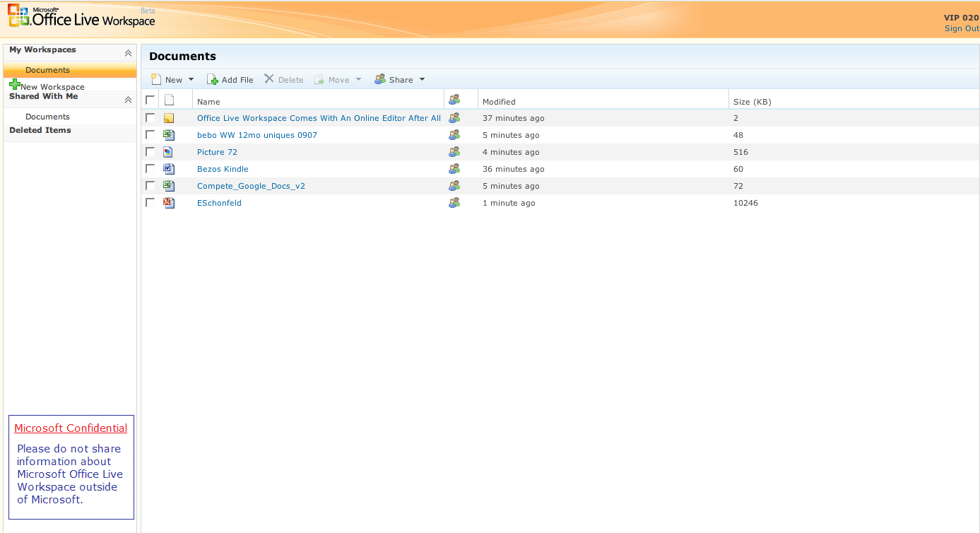Screen dimensions: 980x533
Task: Open the Deleted Items section
Action: [40, 130]
